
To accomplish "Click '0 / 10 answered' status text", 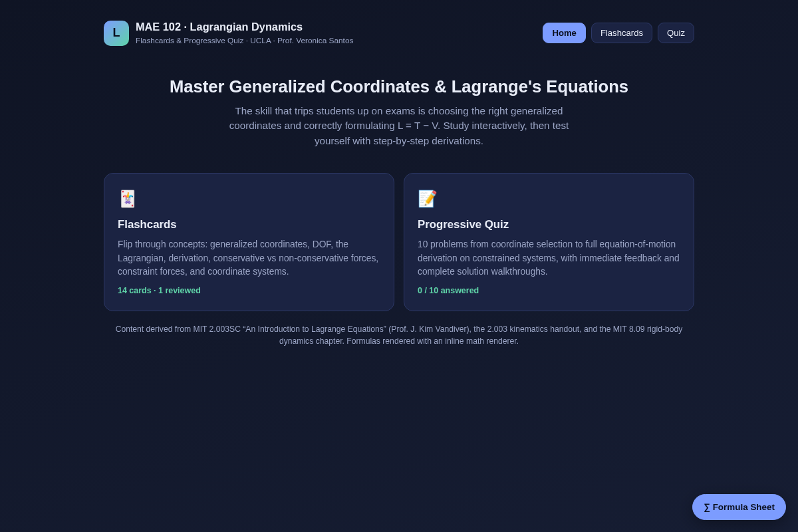I will pyautogui.click(x=448, y=291).
